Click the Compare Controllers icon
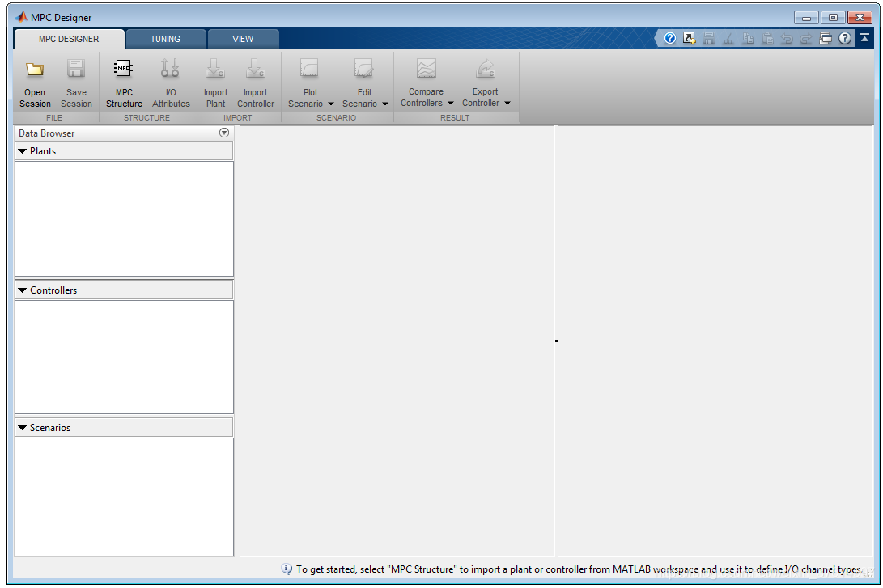 coord(427,69)
